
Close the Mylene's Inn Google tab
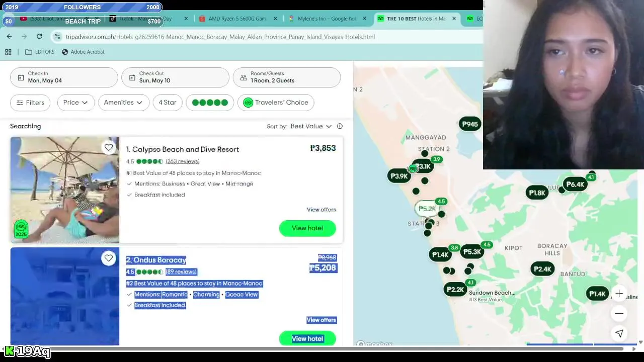(365, 19)
